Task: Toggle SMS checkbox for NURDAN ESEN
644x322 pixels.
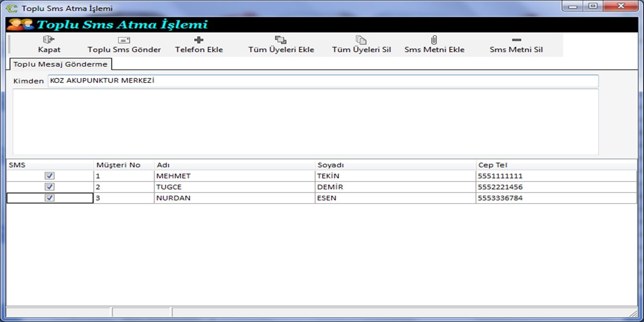Action: click(50, 198)
